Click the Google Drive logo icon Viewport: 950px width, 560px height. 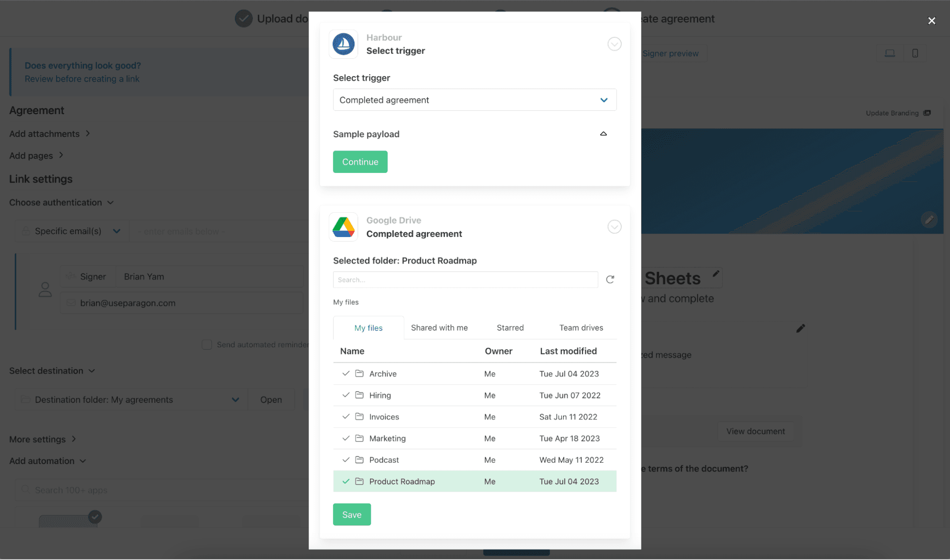pyautogui.click(x=343, y=227)
